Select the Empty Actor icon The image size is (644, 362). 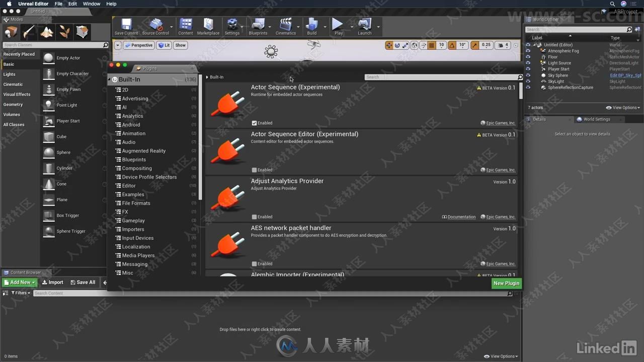(49, 58)
